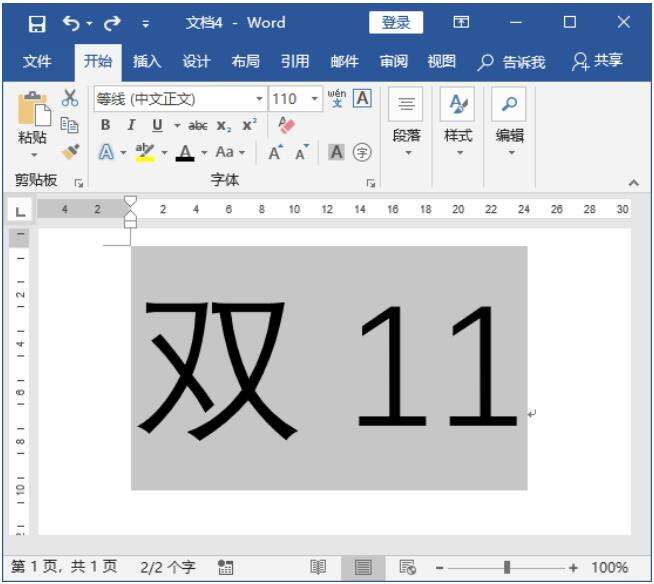654x584 pixels.
Task: Copy selection with the copy icon
Action: coord(69,125)
